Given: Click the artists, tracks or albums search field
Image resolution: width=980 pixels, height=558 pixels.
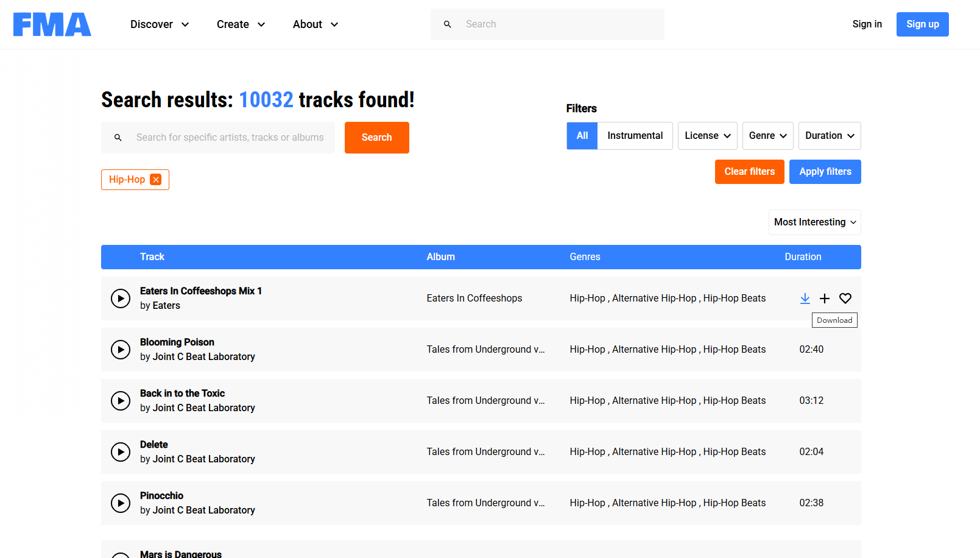Looking at the screenshot, I should pyautogui.click(x=230, y=138).
